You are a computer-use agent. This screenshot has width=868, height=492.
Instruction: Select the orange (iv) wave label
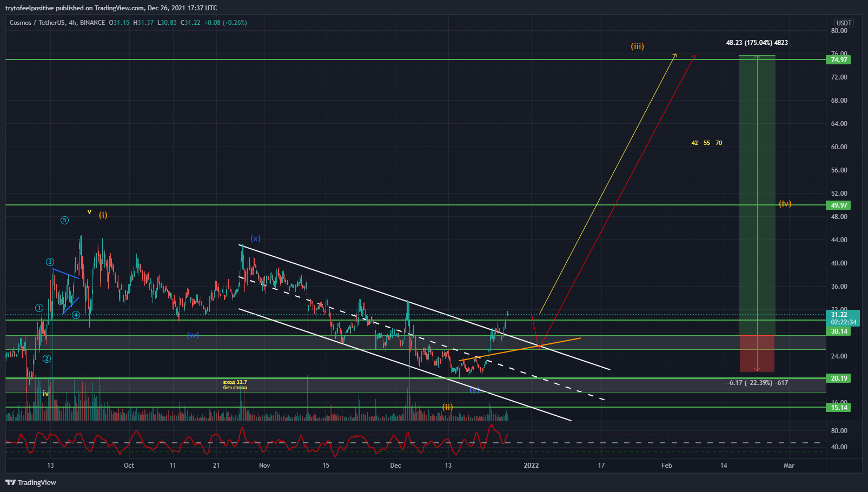coord(785,204)
